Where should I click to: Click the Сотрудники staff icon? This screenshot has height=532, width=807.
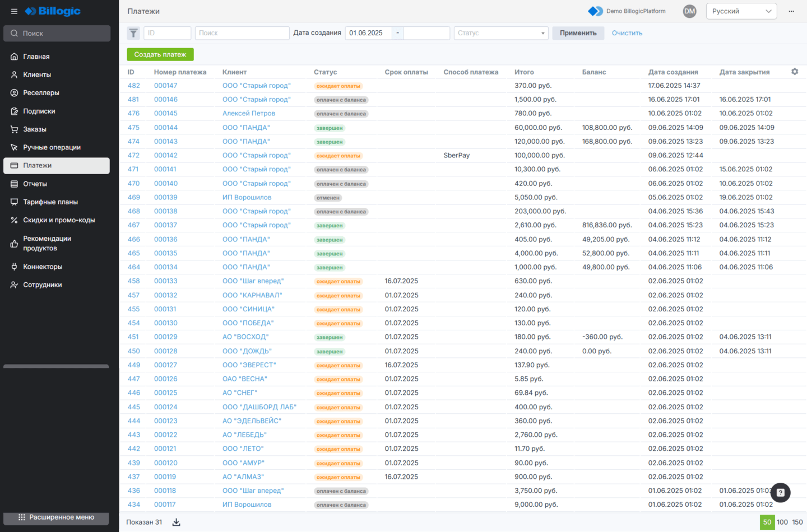click(x=15, y=285)
